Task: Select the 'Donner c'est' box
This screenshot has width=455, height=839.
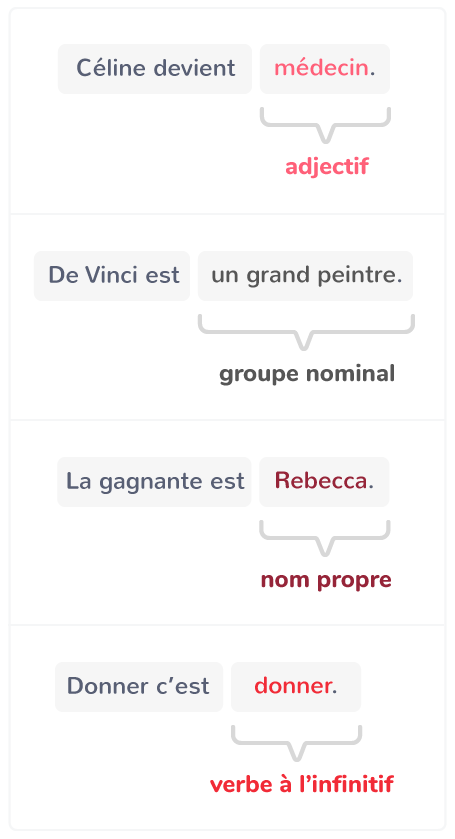Action: click(139, 687)
